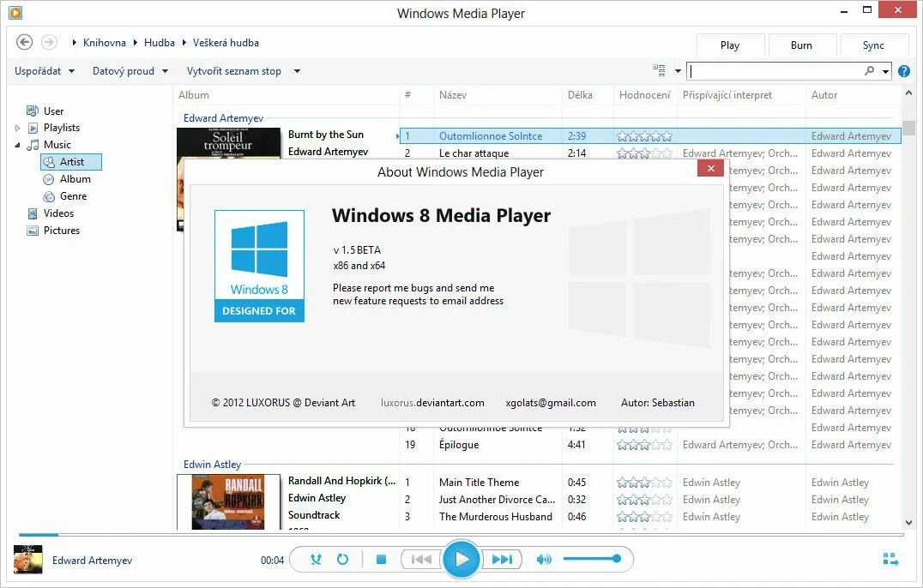
Task: Click the search magnifier icon
Action: pyautogui.click(x=870, y=70)
